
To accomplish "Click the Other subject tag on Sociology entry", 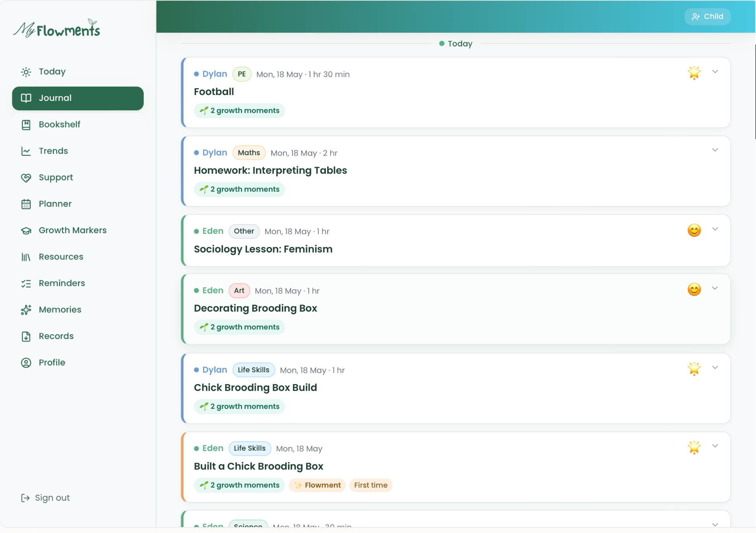I will pyautogui.click(x=244, y=231).
